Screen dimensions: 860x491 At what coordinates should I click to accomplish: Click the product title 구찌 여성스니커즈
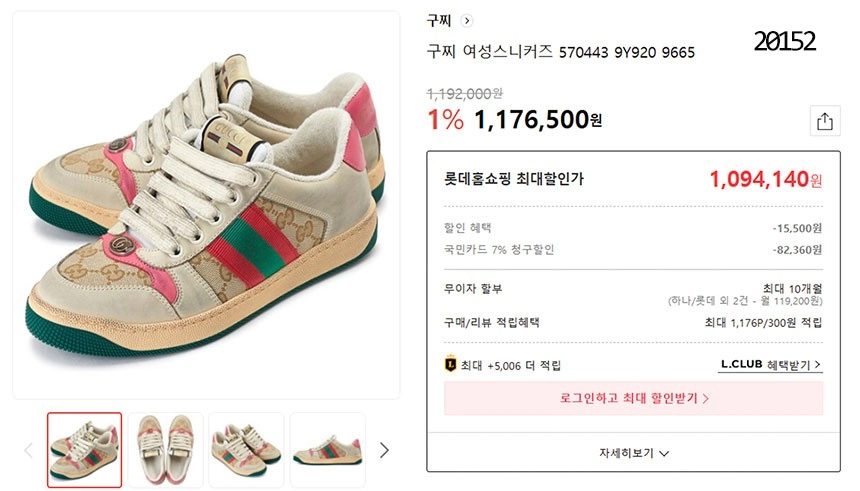(560, 52)
